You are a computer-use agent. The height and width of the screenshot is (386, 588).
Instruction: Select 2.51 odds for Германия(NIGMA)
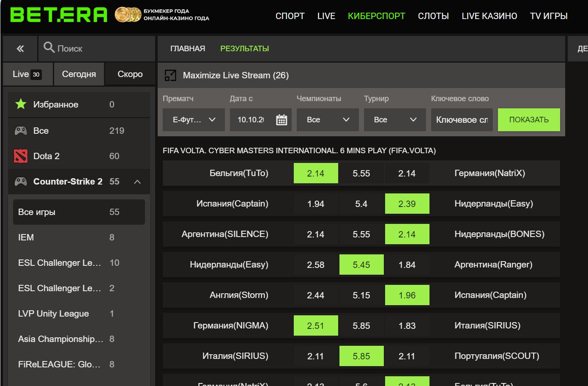(x=316, y=325)
